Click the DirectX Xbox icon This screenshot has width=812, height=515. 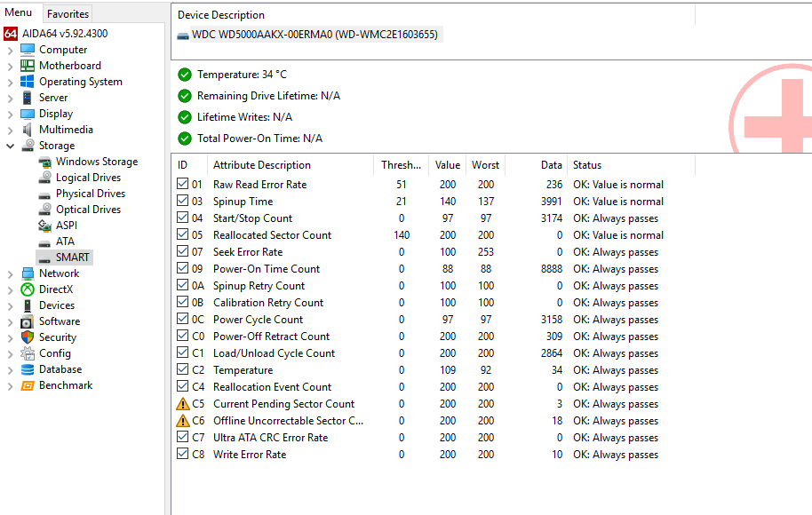click(28, 289)
